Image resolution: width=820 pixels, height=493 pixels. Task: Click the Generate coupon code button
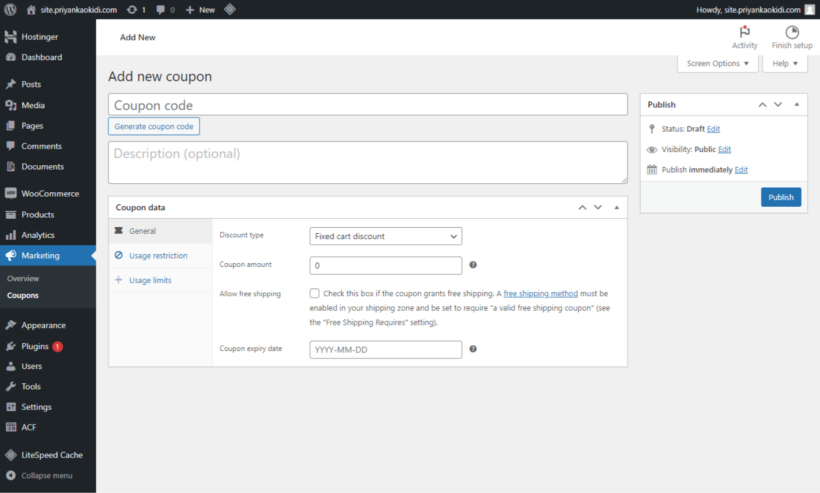click(x=154, y=126)
